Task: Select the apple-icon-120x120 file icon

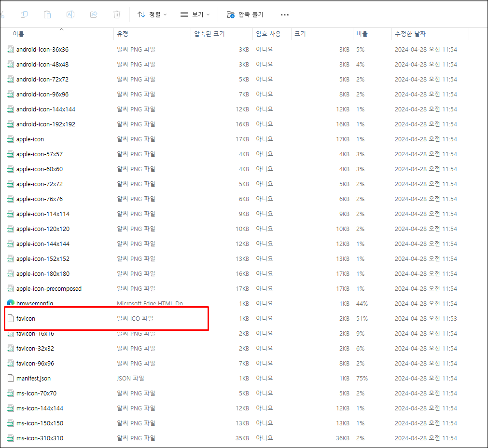Action: click(x=10, y=229)
